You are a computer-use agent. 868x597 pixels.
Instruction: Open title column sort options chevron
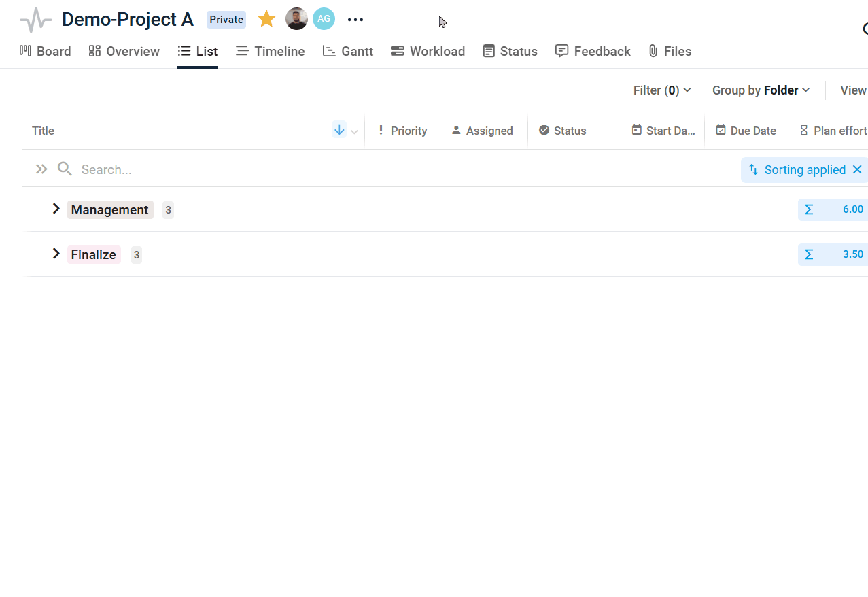[x=354, y=132]
